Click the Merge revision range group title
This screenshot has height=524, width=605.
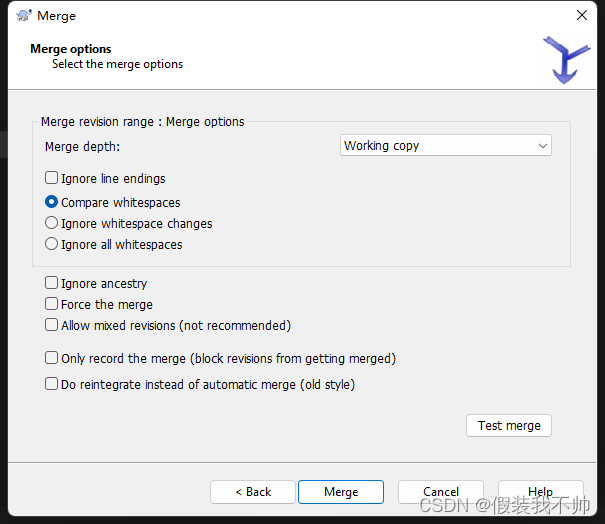tap(143, 122)
